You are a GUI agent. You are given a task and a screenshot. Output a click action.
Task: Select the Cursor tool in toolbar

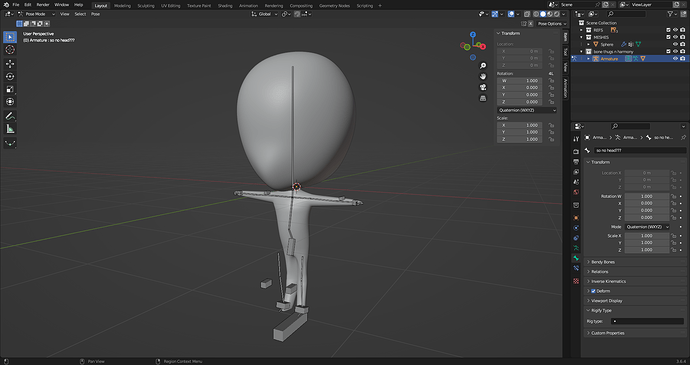coord(10,50)
